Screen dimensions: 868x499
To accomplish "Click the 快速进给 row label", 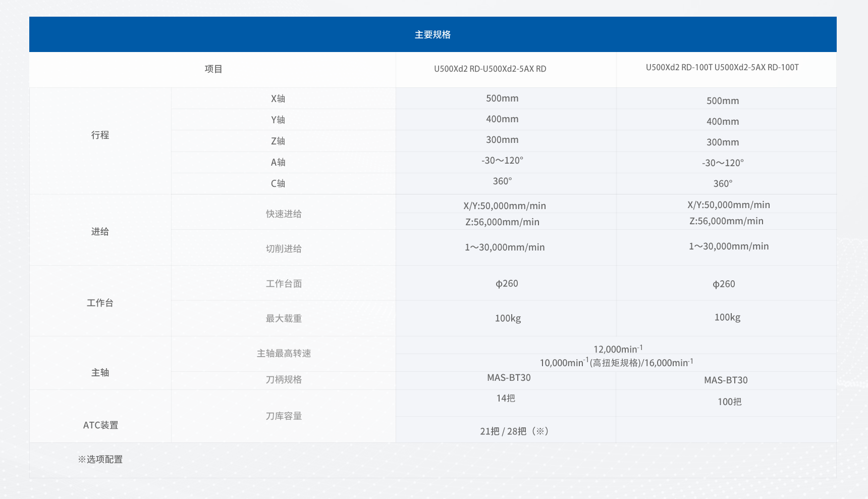I will coord(284,214).
